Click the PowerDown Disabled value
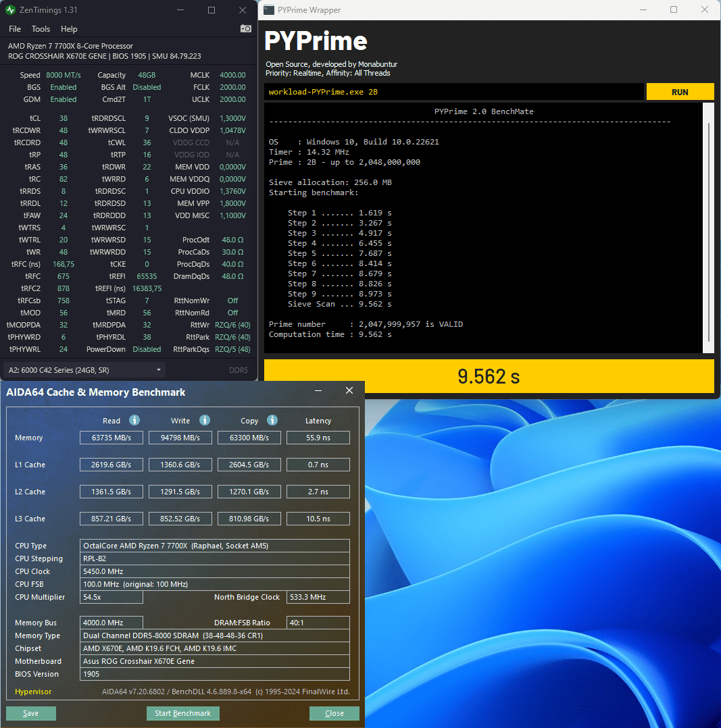721x728 pixels. tap(147, 349)
